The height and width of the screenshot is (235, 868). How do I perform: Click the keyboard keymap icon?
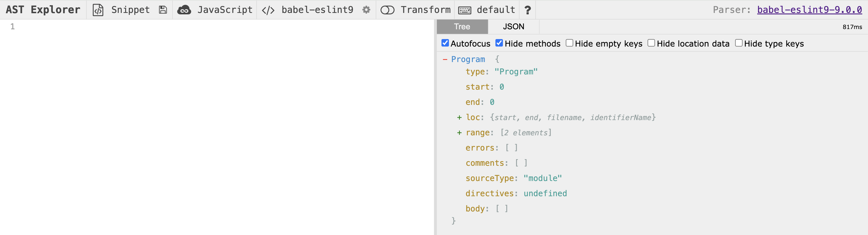[465, 10]
